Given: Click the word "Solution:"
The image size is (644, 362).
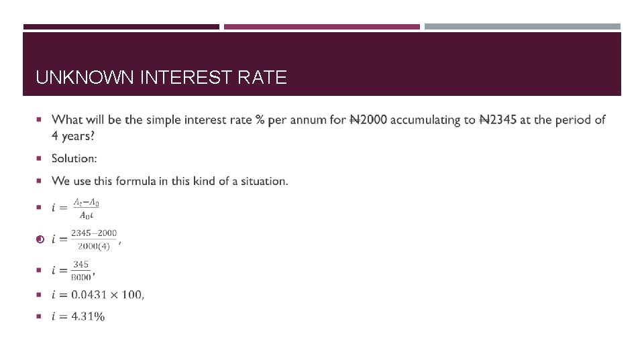Looking at the screenshot, I should click(x=74, y=158).
